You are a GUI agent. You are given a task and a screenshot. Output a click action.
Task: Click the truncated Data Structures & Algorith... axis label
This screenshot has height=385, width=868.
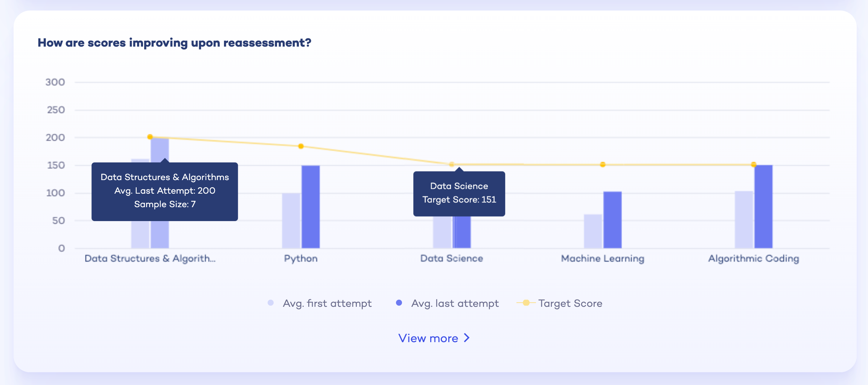[150, 258]
